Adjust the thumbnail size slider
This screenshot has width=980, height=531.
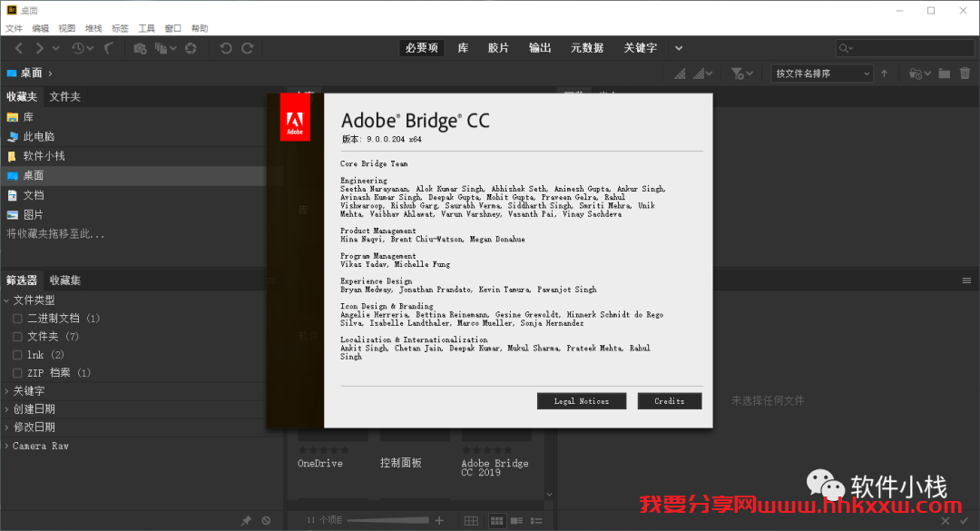pos(387,520)
